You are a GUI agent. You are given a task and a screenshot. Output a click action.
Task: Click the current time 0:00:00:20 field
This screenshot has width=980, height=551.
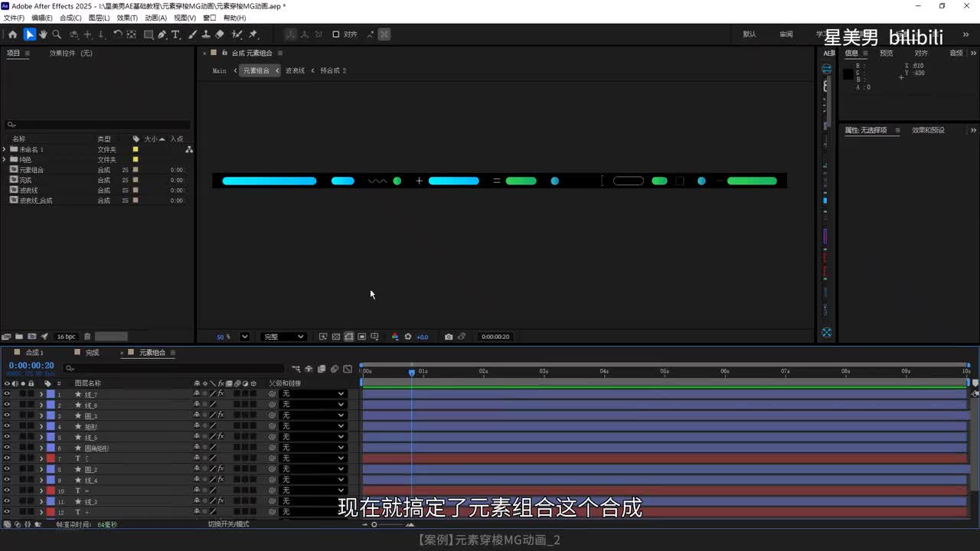[31, 366]
